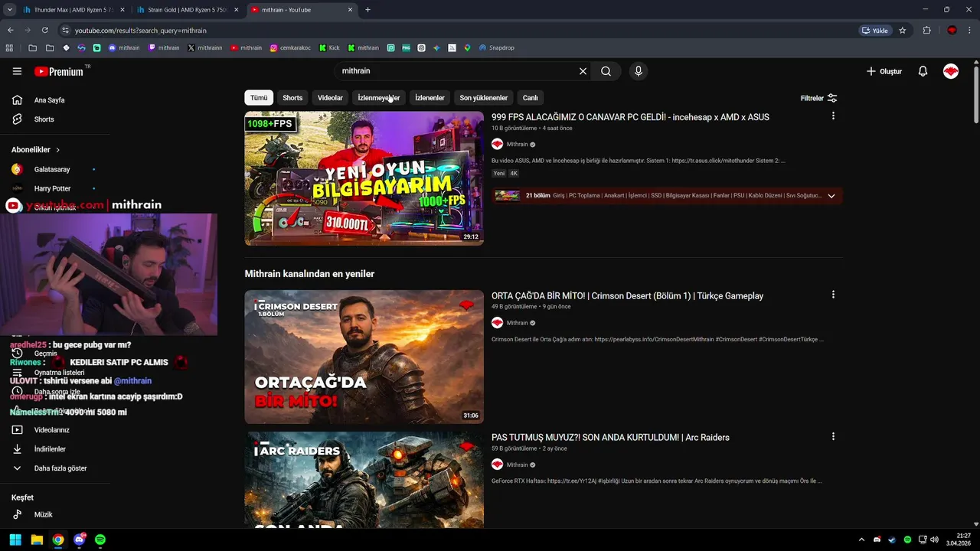
Task: Select the İzlenmeyenler filter chip
Action: point(379,98)
